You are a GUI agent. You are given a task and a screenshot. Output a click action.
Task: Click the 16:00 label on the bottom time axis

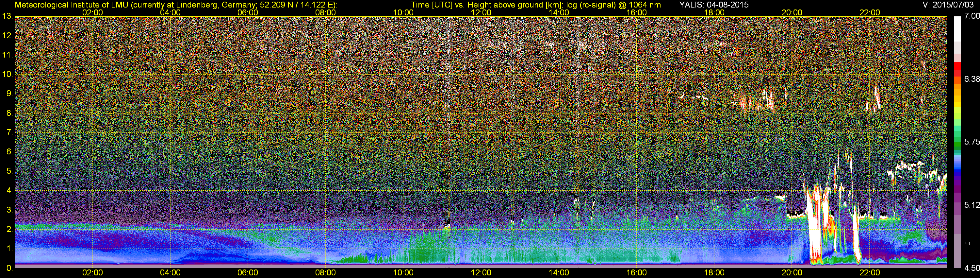[x=636, y=273]
